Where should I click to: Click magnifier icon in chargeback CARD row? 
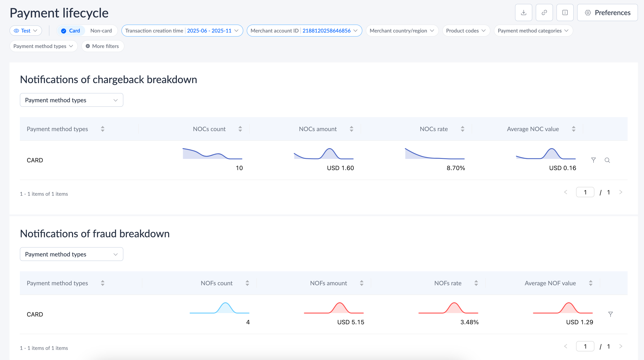point(607,160)
